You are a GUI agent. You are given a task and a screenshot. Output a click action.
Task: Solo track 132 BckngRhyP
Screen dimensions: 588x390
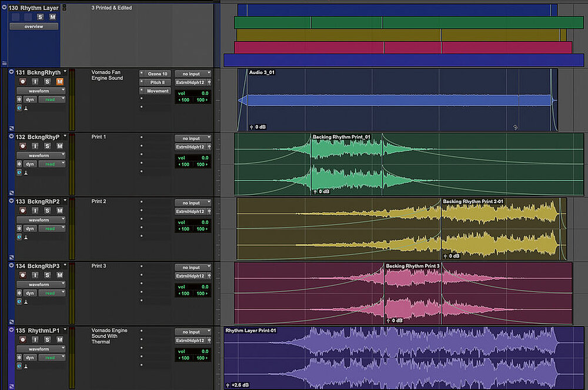point(48,146)
